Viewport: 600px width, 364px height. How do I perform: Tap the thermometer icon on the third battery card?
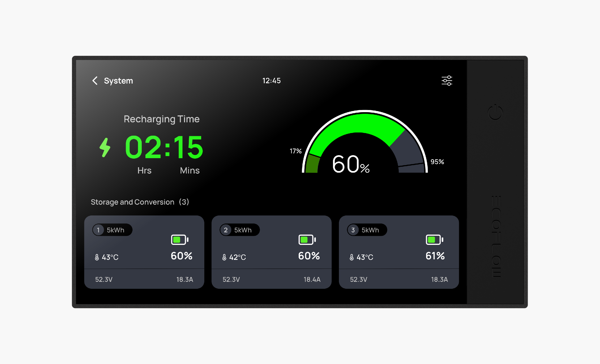click(x=351, y=257)
